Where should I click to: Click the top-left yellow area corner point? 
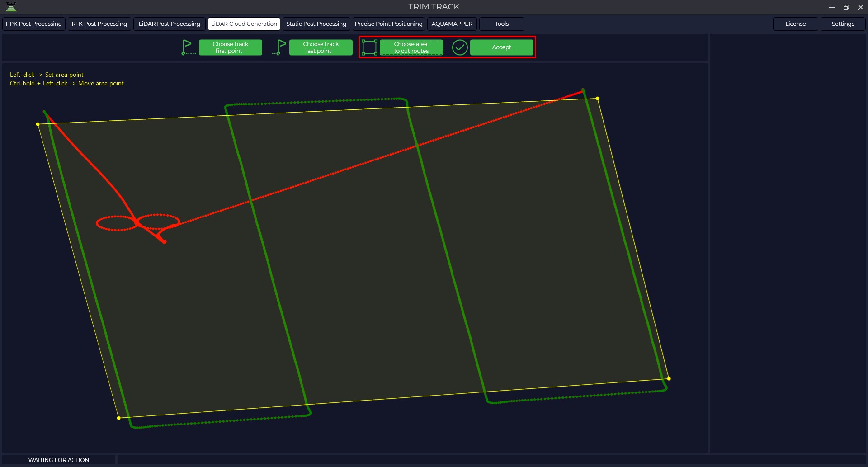click(x=38, y=124)
